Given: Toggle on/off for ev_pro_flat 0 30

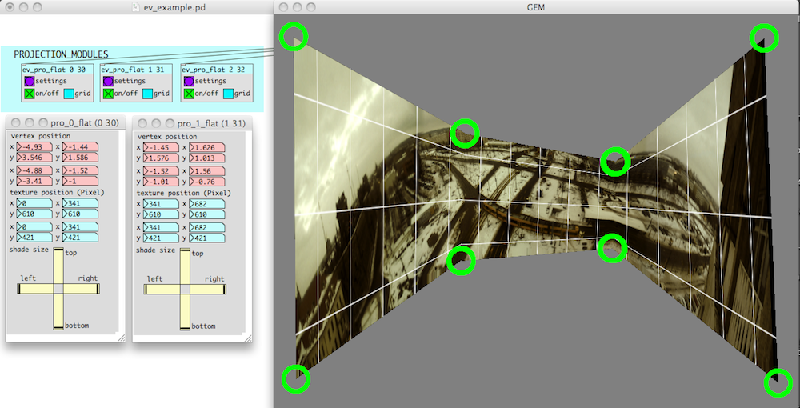Looking at the screenshot, I should point(28,93).
